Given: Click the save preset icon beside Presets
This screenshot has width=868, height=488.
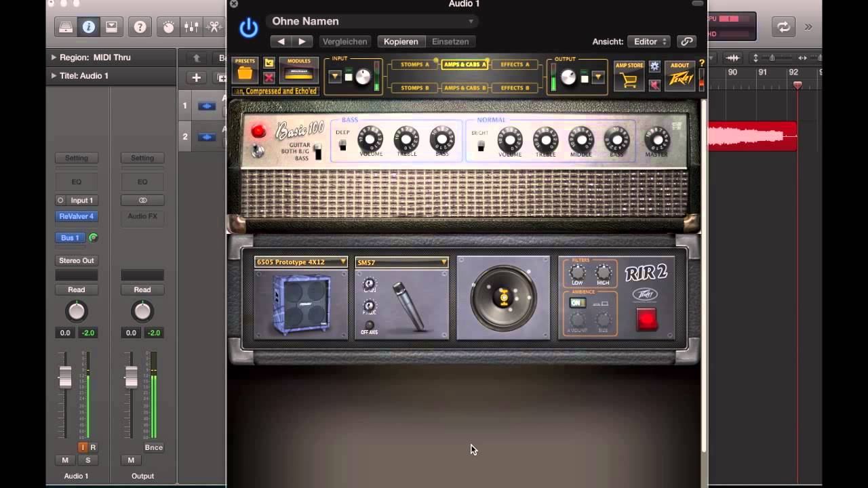Looking at the screenshot, I should (x=269, y=63).
